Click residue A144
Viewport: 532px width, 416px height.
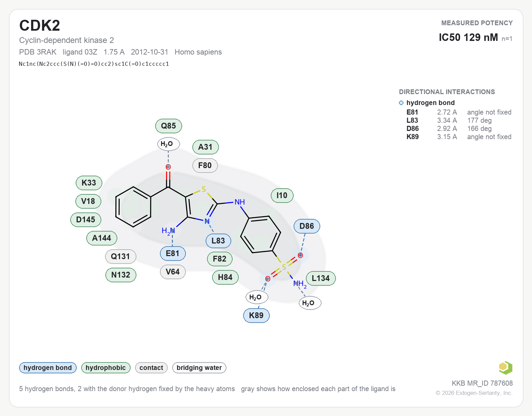pyautogui.click(x=102, y=238)
